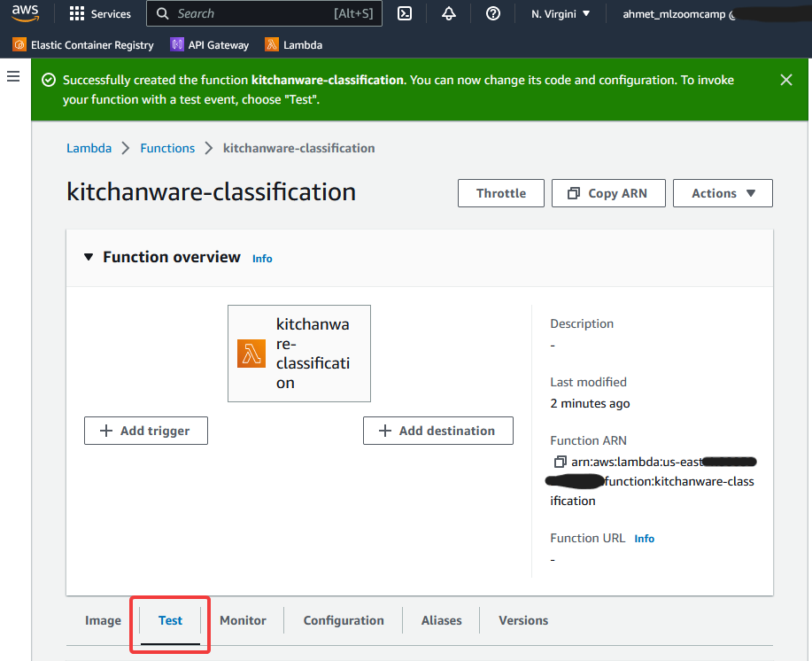Switch to the Test tab
The image size is (812, 661).
170,620
